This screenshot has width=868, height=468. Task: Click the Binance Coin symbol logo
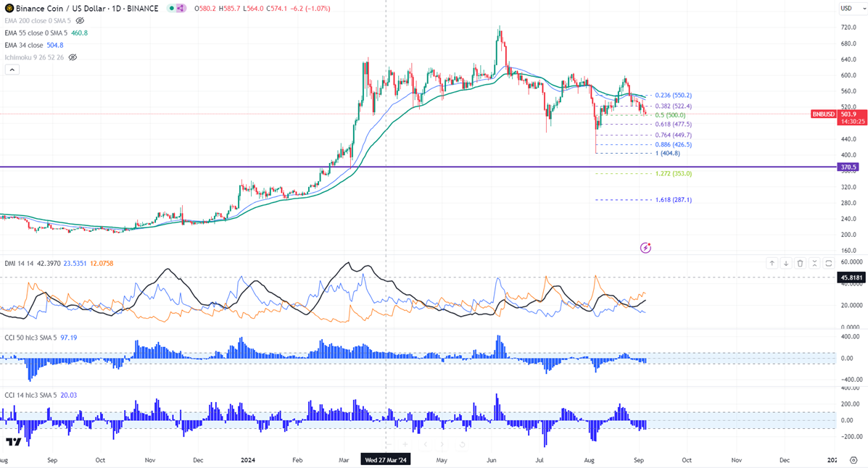click(9, 8)
